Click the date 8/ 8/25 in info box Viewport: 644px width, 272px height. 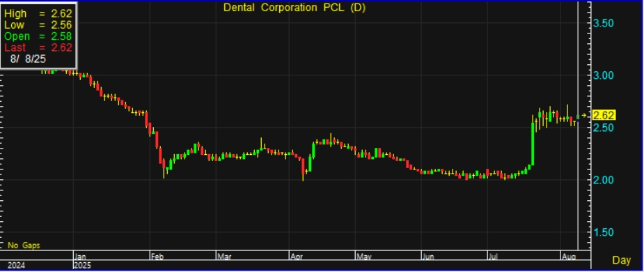click(29, 59)
